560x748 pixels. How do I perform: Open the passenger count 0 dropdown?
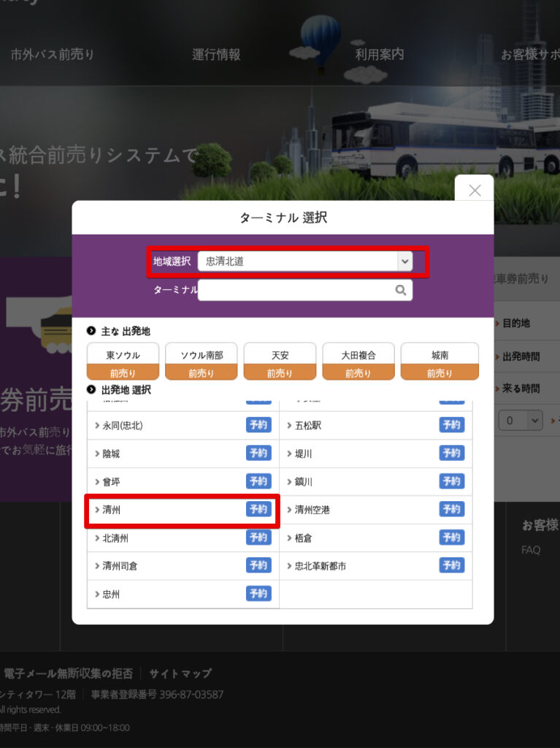click(521, 420)
